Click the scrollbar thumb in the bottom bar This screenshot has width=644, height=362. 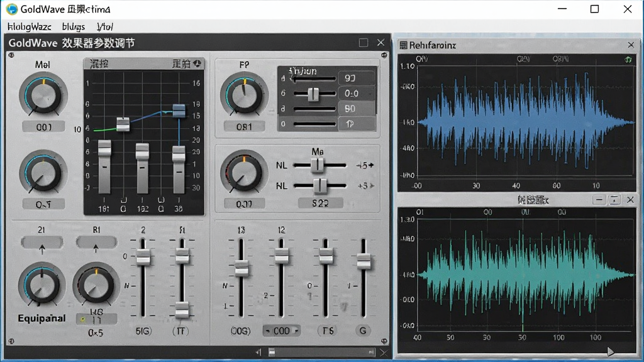pos(272,352)
